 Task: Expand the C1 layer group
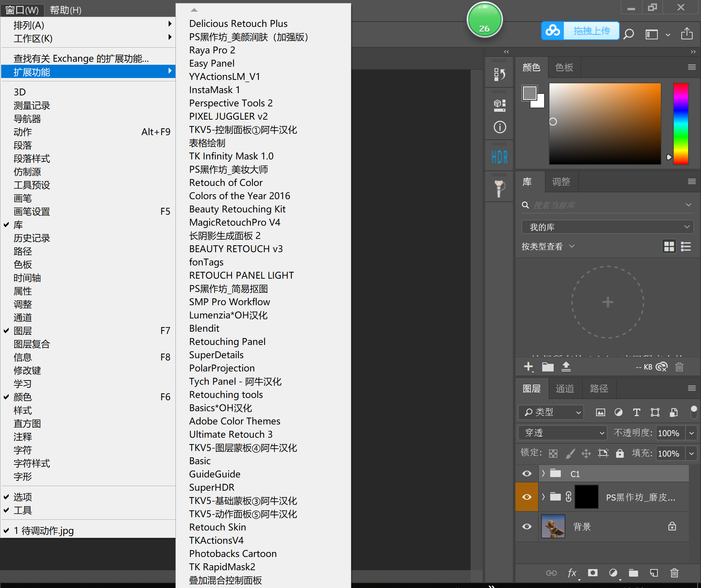(543, 473)
